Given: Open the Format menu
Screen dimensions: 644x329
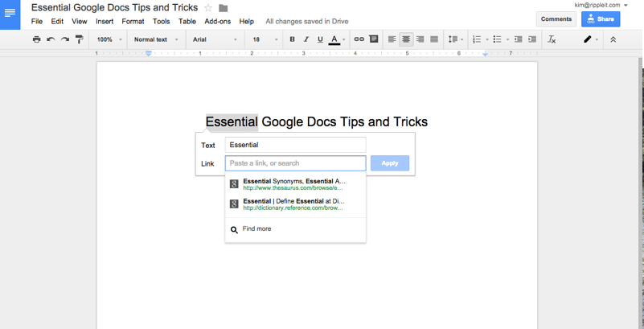Looking at the screenshot, I should click(133, 22).
